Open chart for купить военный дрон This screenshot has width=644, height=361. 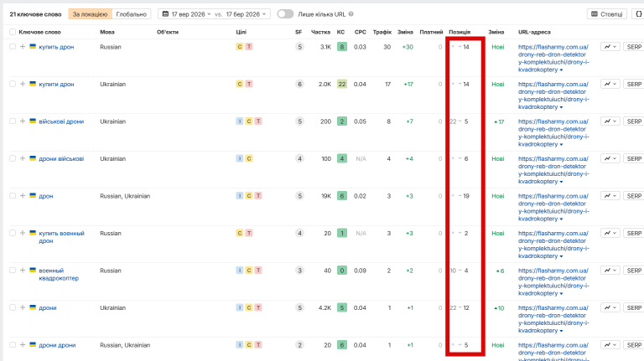610,233
